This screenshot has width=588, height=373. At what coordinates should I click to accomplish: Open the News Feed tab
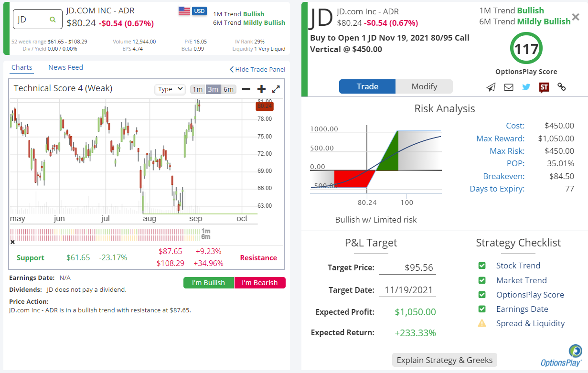coord(65,67)
